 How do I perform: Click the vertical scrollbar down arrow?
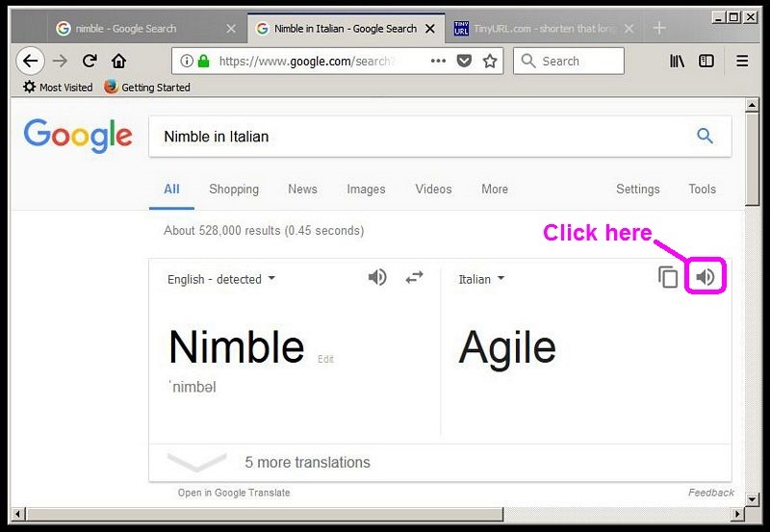[752, 499]
